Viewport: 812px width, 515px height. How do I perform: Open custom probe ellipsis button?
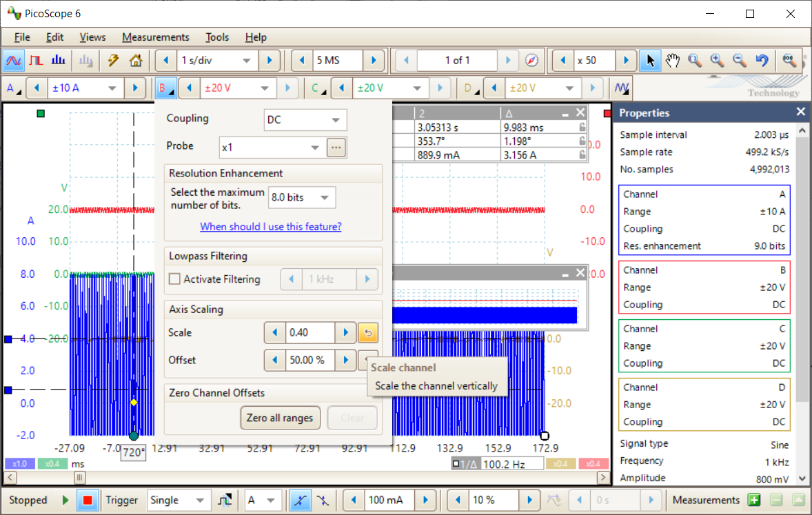pyautogui.click(x=336, y=148)
